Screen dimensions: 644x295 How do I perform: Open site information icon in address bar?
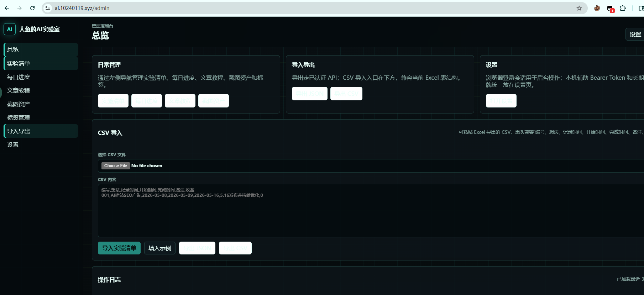point(48,8)
